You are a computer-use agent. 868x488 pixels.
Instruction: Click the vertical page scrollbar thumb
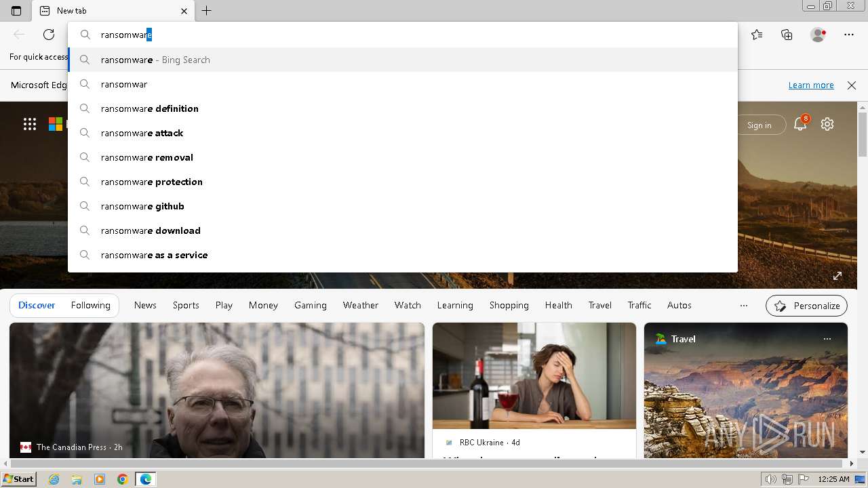click(863, 135)
